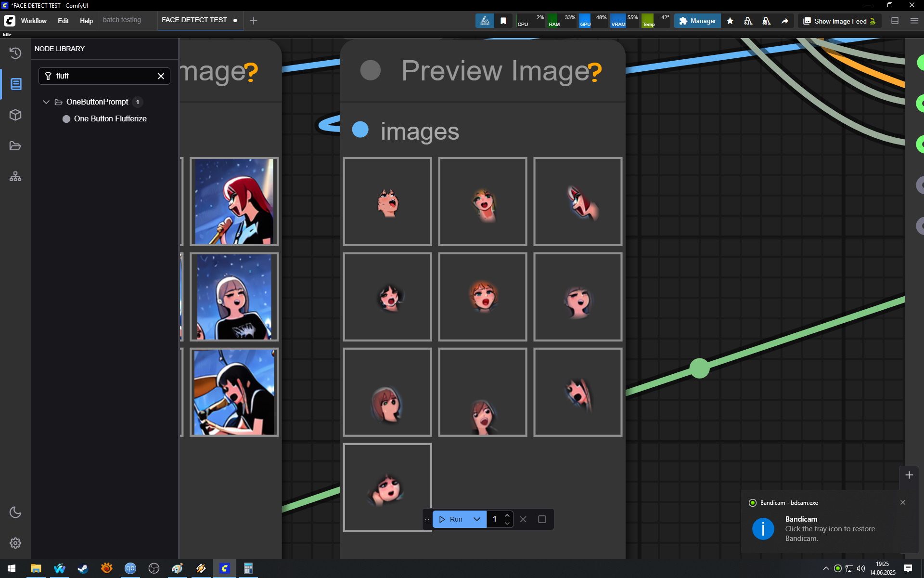The width and height of the screenshot is (924, 578).
Task: Open File Explorer from taskbar
Action: (x=36, y=568)
